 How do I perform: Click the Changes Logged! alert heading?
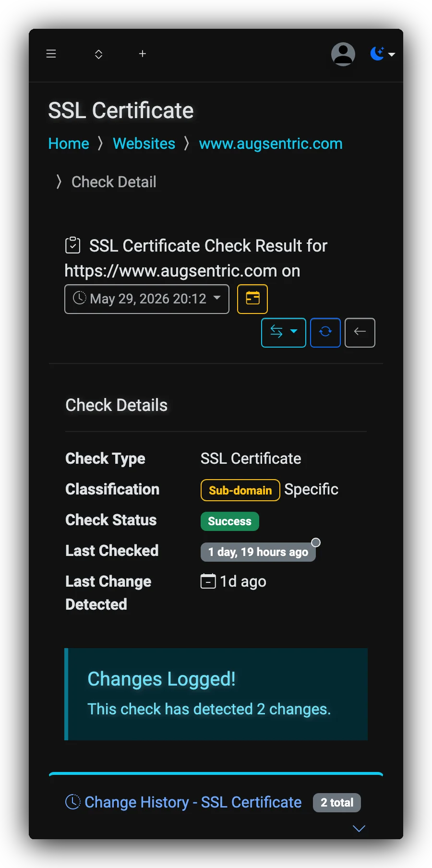pos(162,679)
